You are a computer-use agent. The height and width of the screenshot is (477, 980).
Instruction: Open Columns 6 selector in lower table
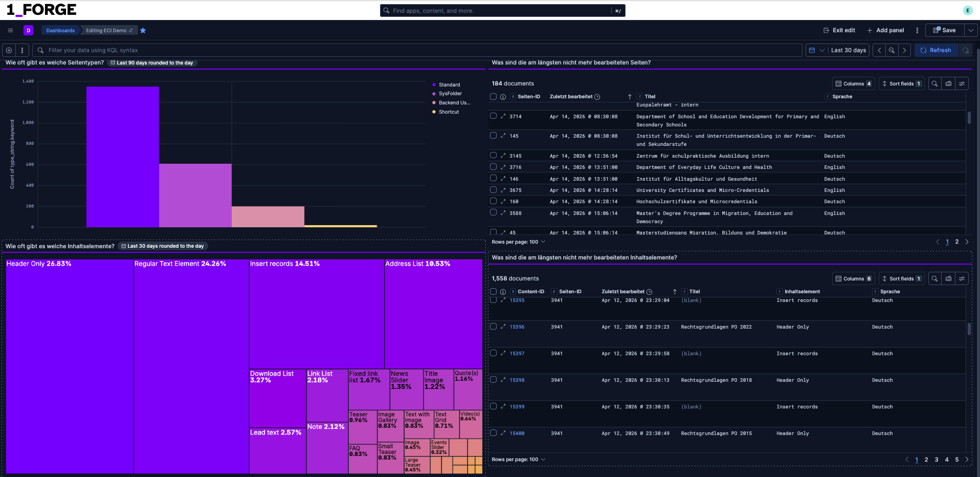click(x=853, y=278)
